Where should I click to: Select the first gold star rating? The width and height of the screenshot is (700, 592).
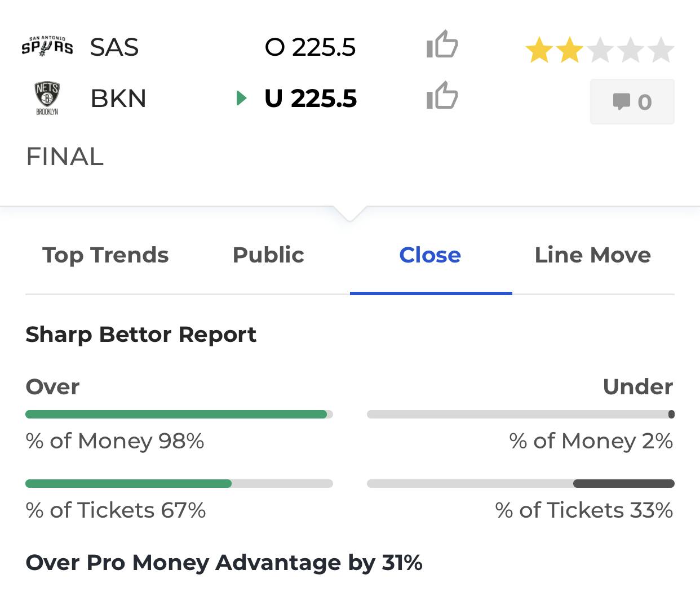(x=539, y=50)
